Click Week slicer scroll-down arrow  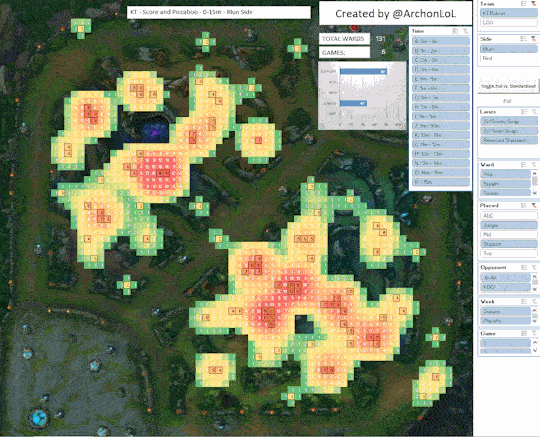(534, 321)
